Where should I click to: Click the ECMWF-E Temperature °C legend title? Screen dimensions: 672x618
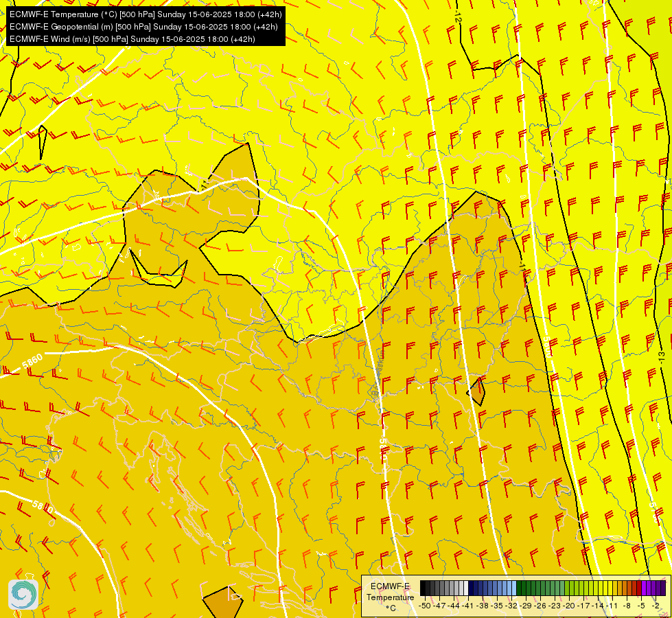point(390,597)
